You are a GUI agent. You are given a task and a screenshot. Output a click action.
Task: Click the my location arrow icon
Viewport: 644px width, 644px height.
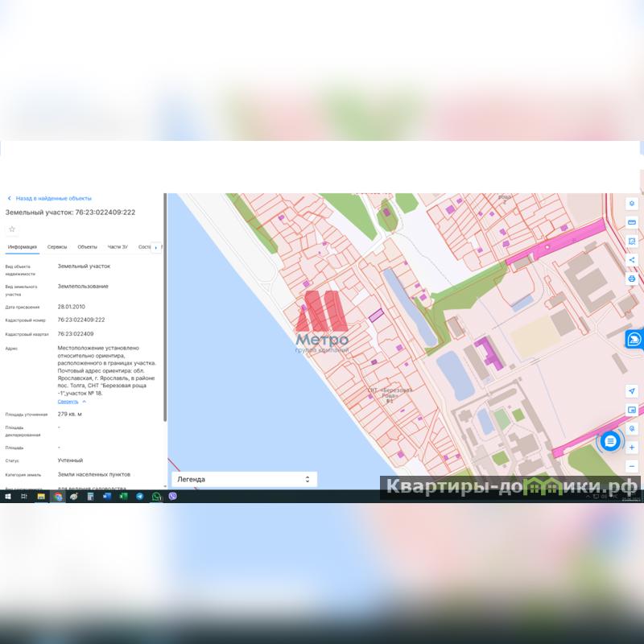point(632,391)
